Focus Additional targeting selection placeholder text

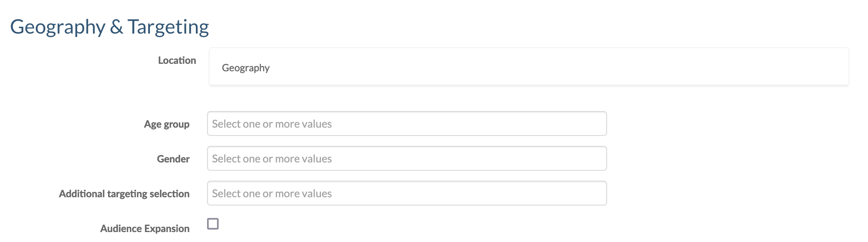272,194
